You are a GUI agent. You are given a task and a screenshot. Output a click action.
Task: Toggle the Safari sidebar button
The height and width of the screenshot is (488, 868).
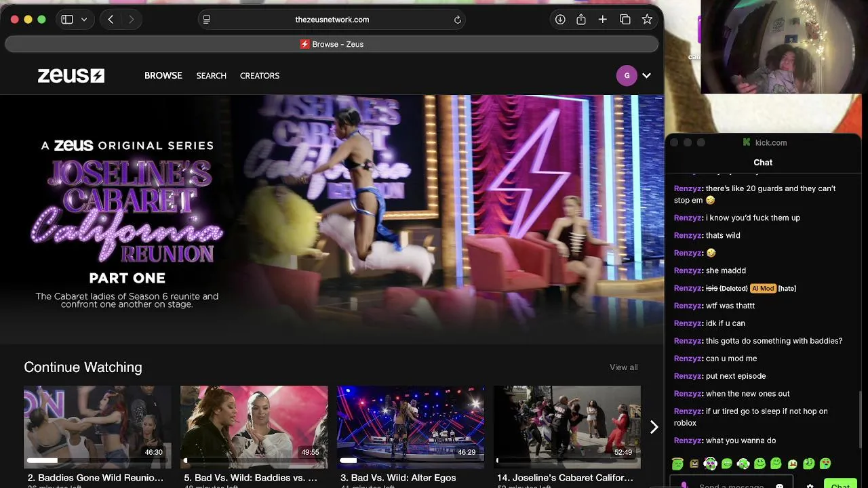pos(67,20)
